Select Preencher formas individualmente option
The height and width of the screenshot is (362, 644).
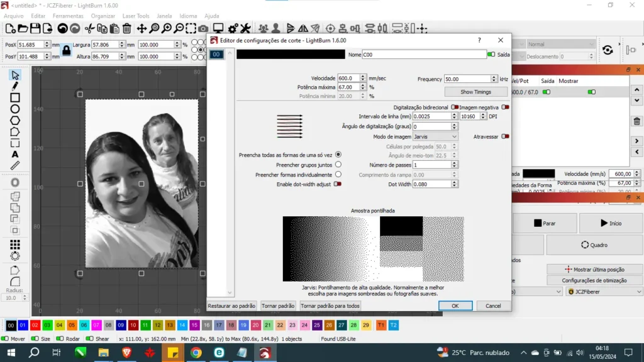(x=338, y=175)
